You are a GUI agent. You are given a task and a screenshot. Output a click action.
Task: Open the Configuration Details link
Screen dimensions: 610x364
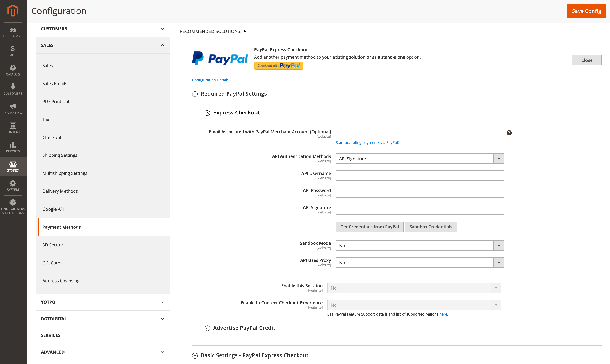[x=210, y=80]
